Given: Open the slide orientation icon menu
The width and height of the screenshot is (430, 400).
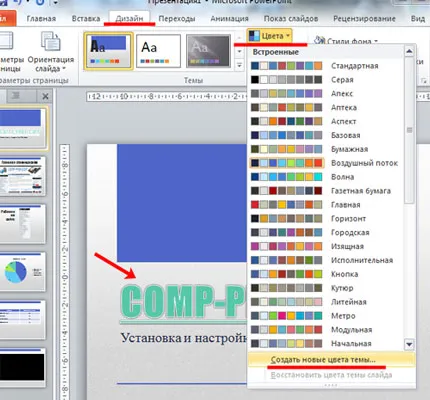Looking at the screenshot, I should [51, 52].
